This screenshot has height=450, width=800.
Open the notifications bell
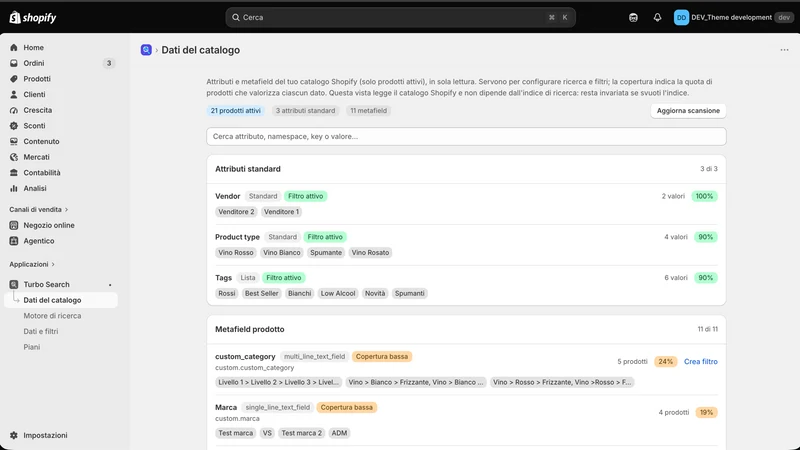point(657,17)
